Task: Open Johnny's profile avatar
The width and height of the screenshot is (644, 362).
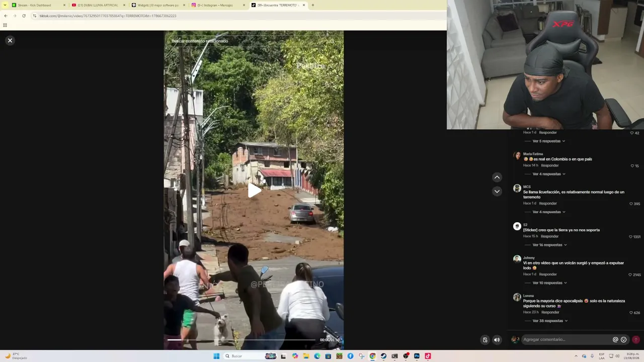Action: click(517, 259)
